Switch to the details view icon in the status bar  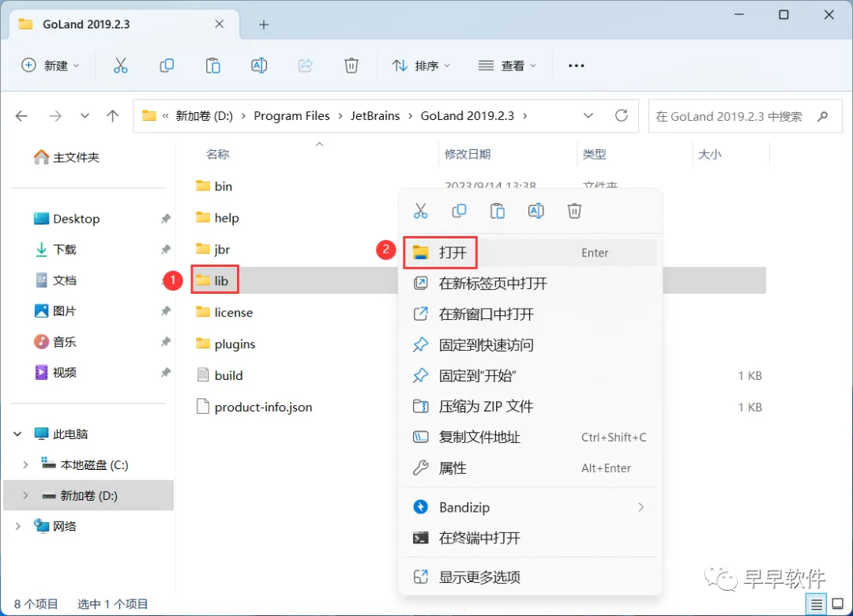pos(817,604)
